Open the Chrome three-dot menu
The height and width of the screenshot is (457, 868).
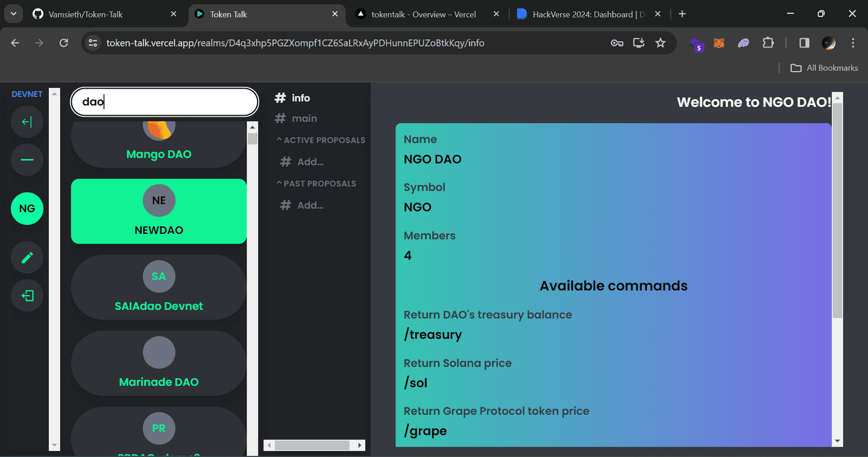click(853, 43)
